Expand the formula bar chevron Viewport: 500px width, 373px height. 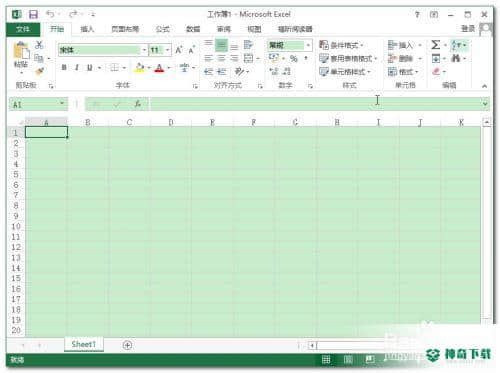[x=485, y=104]
